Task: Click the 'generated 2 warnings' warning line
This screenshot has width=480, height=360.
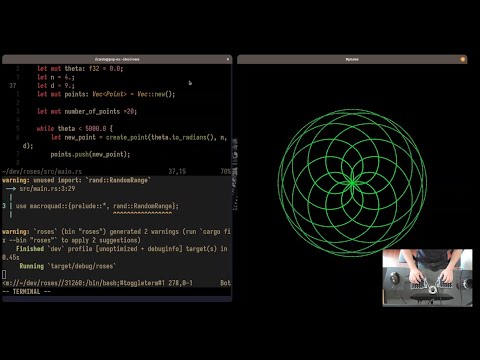Action: pos(116,231)
